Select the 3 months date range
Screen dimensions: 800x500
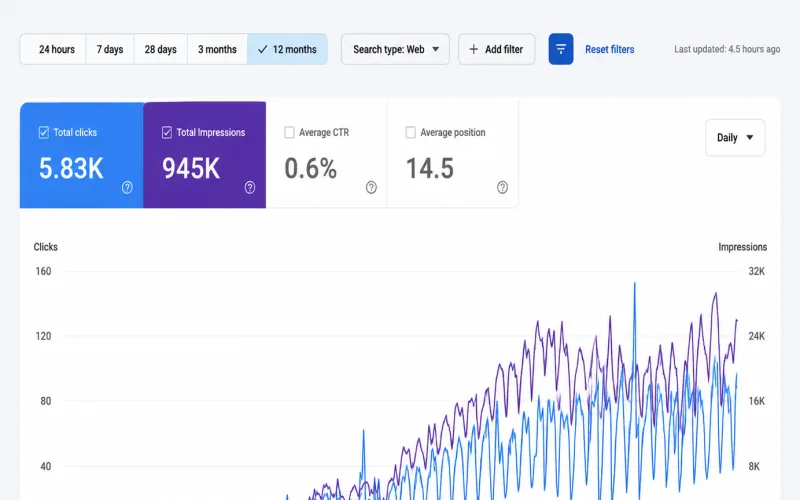[217, 49]
